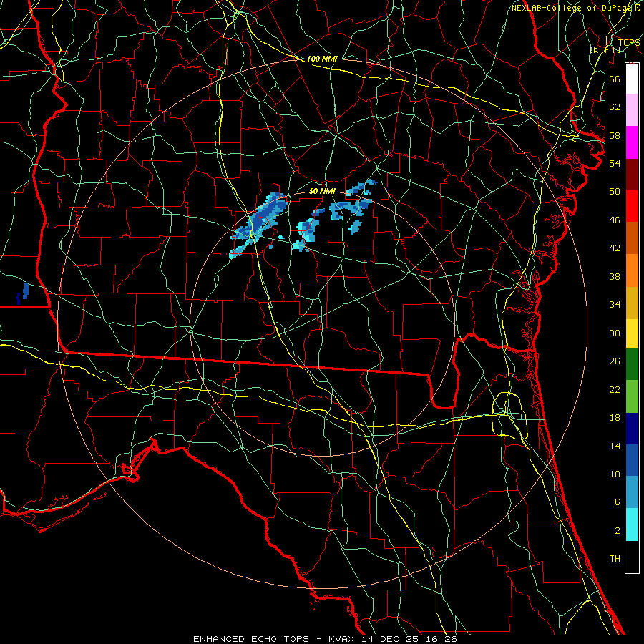Click the 10 legend value label
644x644 pixels.
point(615,474)
